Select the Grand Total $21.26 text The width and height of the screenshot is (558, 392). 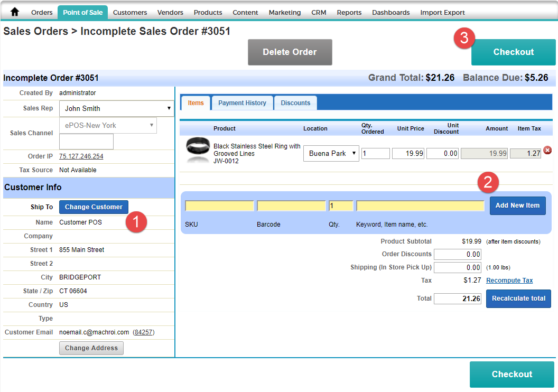pyautogui.click(x=411, y=78)
